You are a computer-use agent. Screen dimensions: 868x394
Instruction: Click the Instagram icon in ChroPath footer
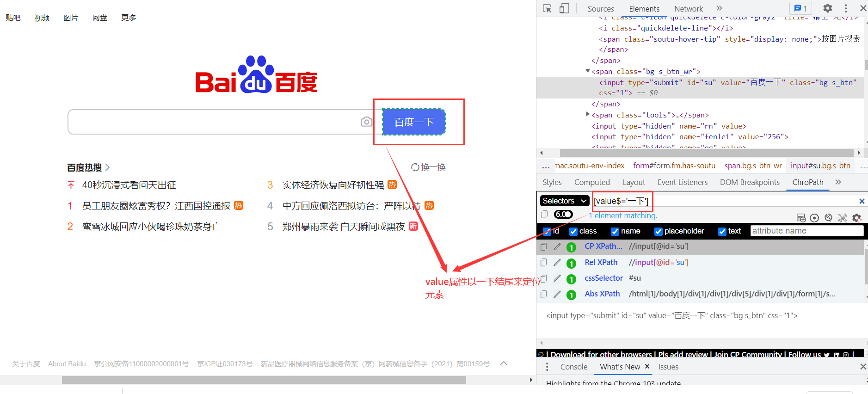tap(846, 355)
